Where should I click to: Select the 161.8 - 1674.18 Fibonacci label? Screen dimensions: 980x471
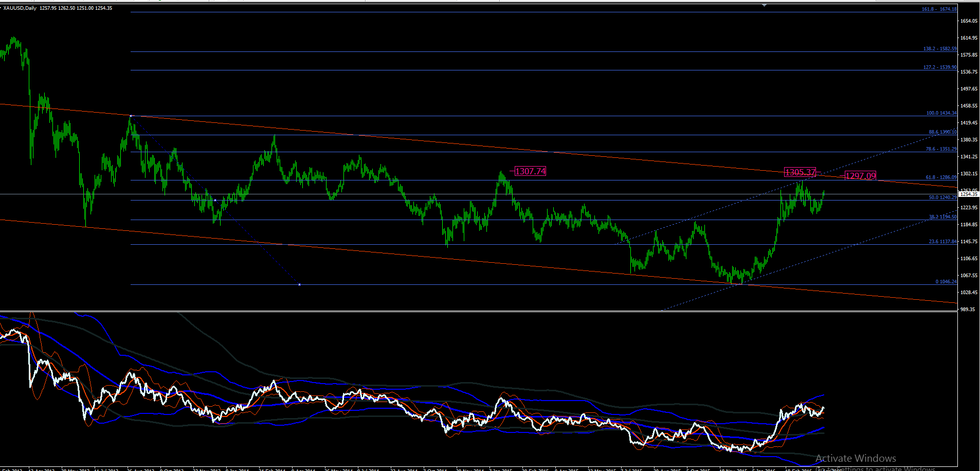click(x=939, y=9)
